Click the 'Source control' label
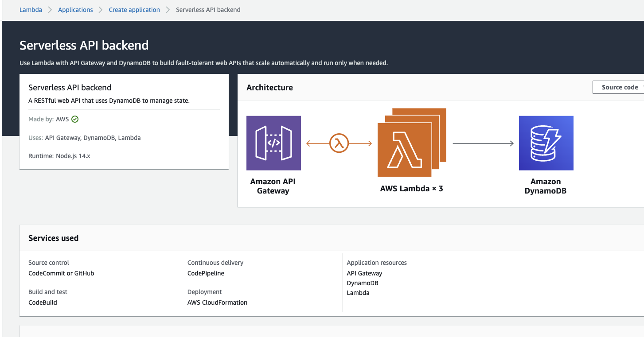 click(x=49, y=263)
